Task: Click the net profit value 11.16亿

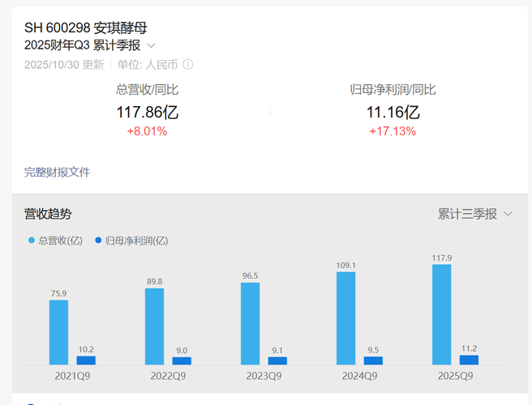Action: [393, 112]
